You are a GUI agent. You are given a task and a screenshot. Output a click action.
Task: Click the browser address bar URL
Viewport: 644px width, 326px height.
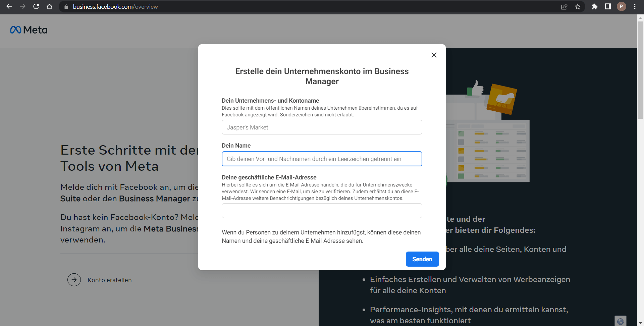coord(115,7)
